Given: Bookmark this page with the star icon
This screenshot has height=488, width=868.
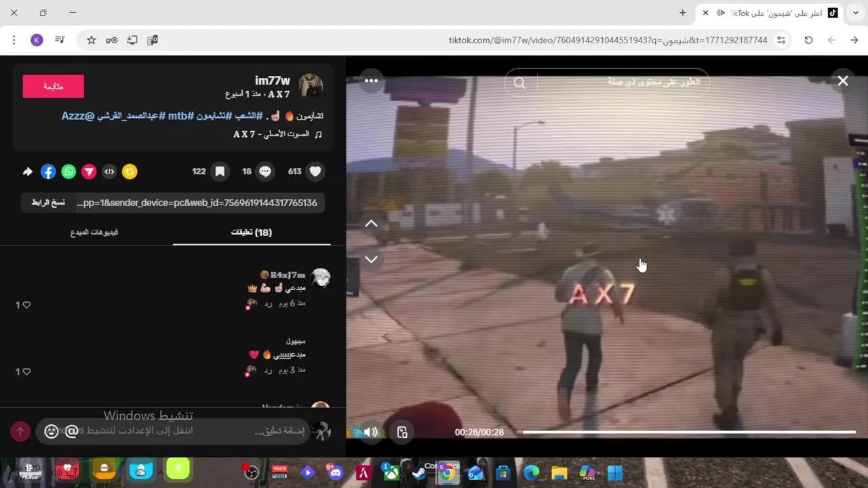Looking at the screenshot, I should (x=92, y=40).
